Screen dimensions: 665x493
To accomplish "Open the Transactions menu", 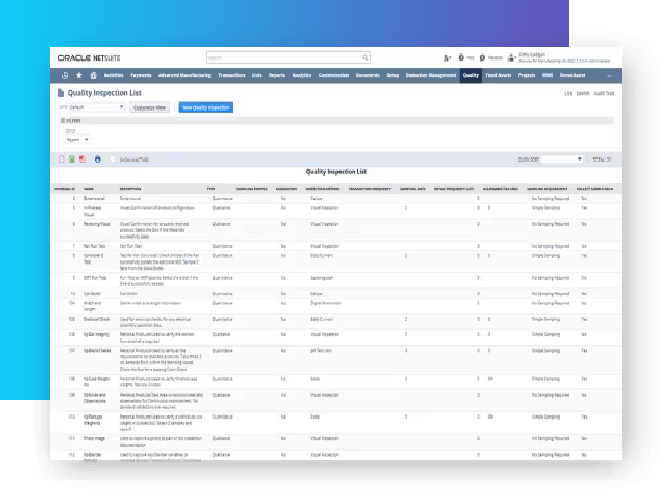I will tap(232, 75).
